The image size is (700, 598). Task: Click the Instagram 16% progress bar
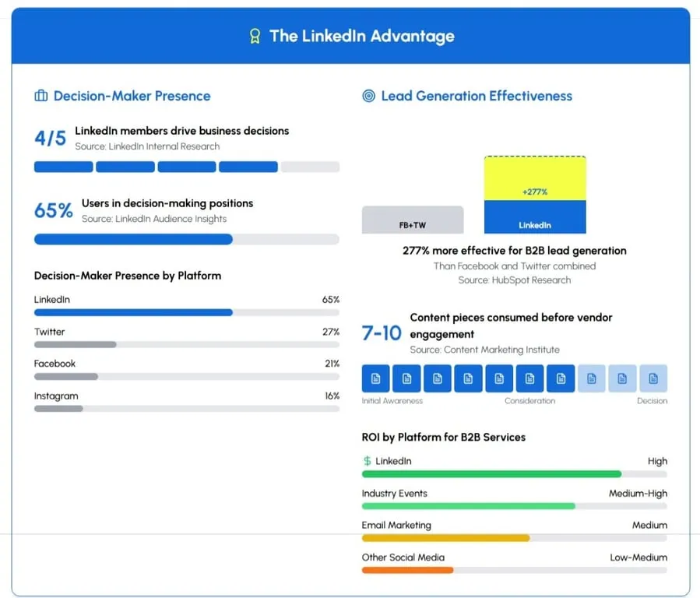[58, 409]
